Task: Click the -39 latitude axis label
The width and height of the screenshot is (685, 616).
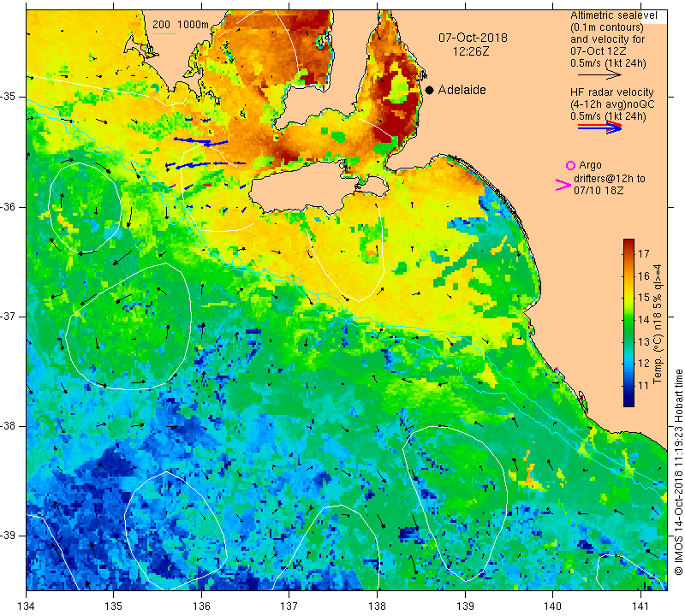Action: [x=9, y=536]
